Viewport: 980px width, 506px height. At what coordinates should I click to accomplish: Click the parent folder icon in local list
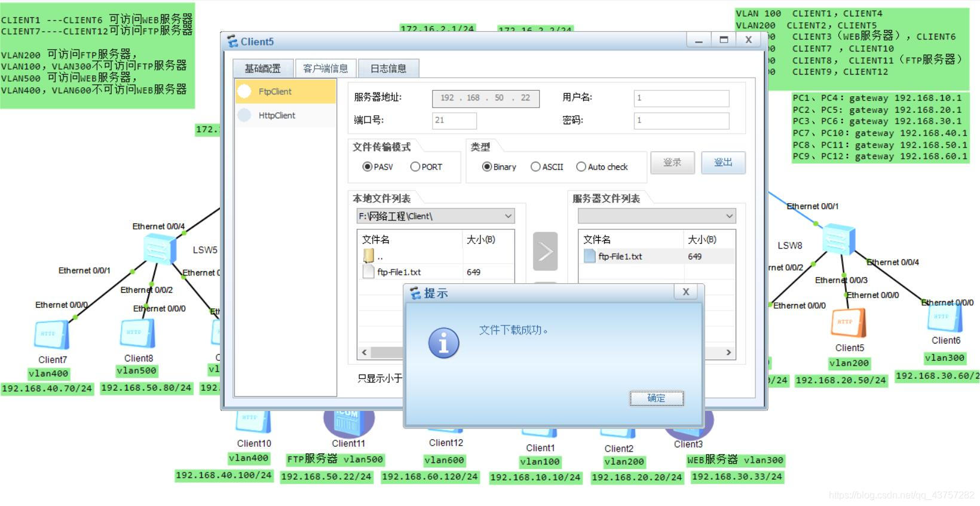pos(369,256)
